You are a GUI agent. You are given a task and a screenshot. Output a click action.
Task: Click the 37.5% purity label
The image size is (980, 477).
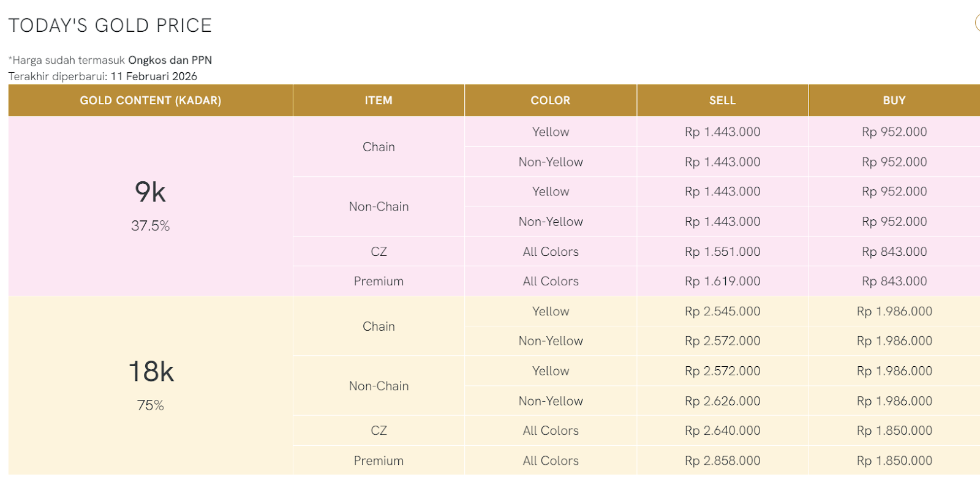coord(150,226)
